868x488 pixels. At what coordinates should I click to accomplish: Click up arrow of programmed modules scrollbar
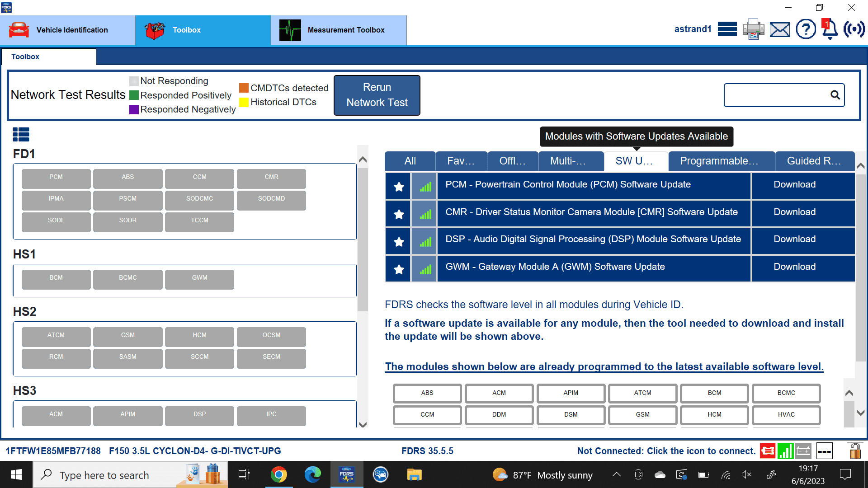point(849,393)
